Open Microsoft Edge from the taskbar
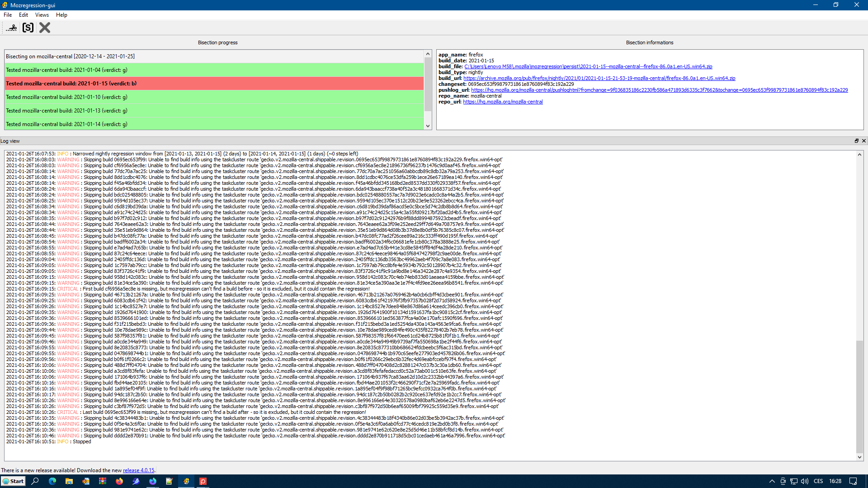Viewport: 868px width, 488px height. click(x=52, y=481)
